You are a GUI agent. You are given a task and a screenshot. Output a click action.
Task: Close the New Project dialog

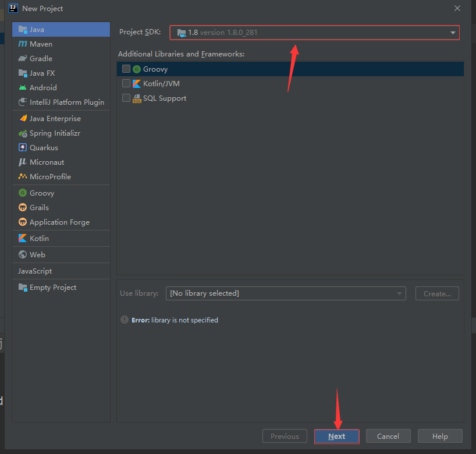[457, 8]
